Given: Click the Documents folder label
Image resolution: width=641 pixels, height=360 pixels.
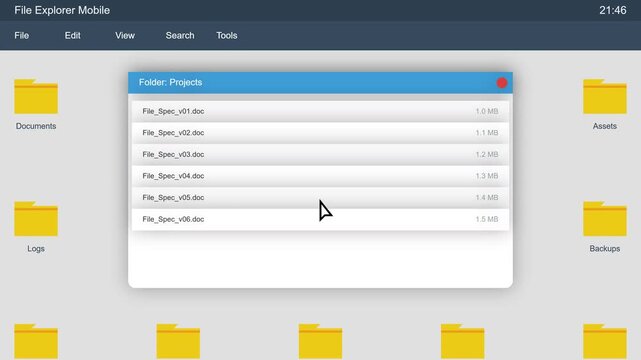Looking at the screenshot, I should 36,126.
